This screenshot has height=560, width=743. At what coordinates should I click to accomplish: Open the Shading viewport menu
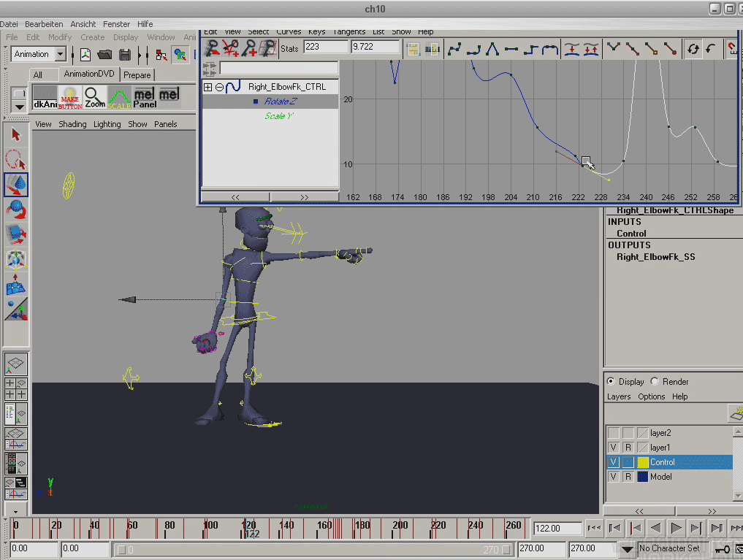click(72, 124)
